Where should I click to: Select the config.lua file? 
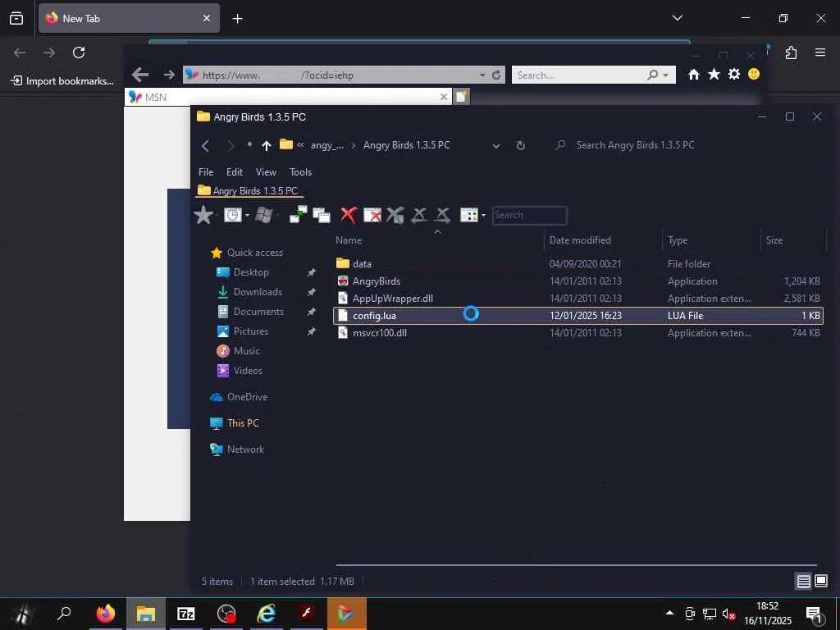578,316
